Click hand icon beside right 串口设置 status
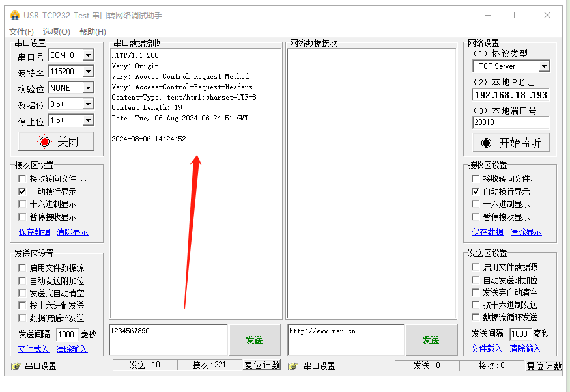 point(293,366)
